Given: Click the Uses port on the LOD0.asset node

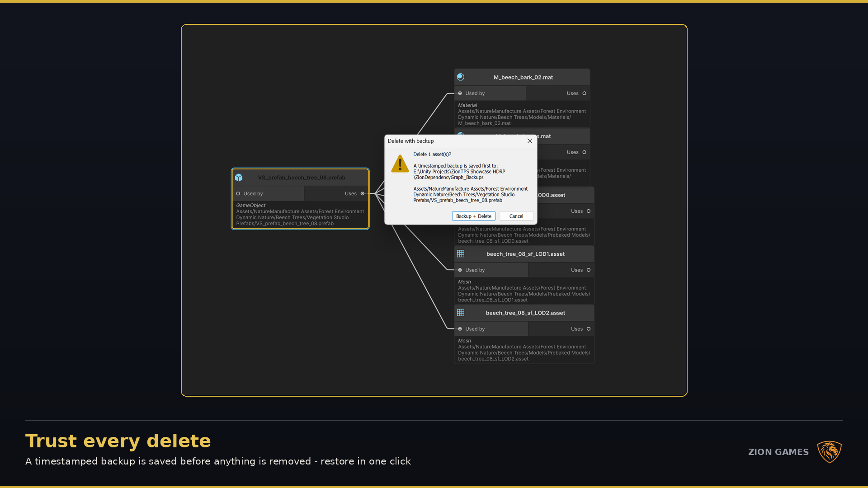Looking at the screenshot, I should point(589,211).
